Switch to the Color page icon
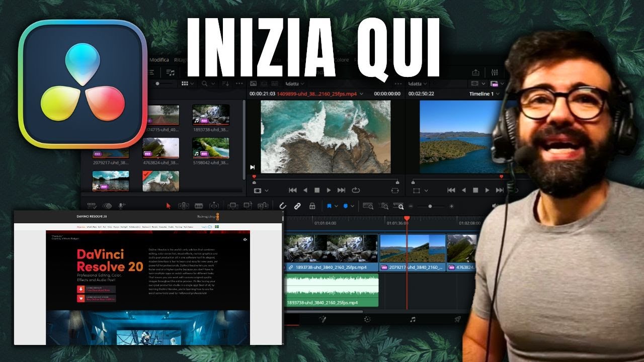The height and width of the screenshot is (362, 644). point(367,319)
